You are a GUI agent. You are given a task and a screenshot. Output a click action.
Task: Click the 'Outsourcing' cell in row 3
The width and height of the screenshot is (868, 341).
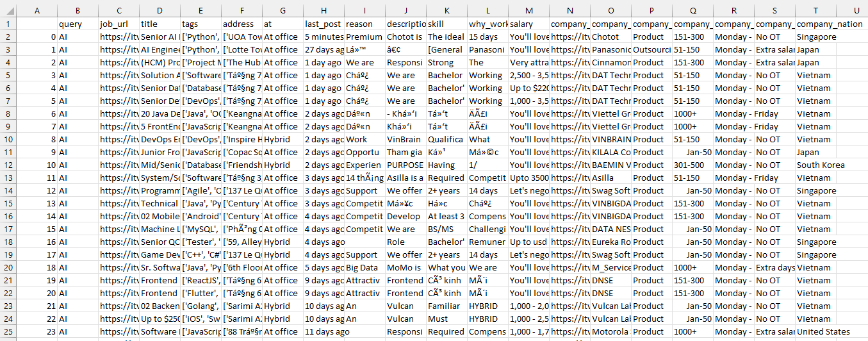pyautogui.click(x=651, y=49)
